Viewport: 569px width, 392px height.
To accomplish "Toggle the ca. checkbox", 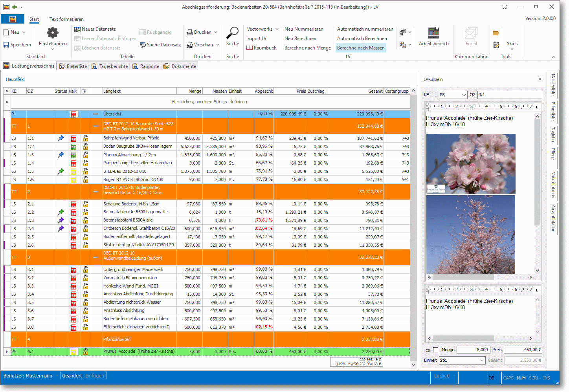I will (x=435, y=350).
